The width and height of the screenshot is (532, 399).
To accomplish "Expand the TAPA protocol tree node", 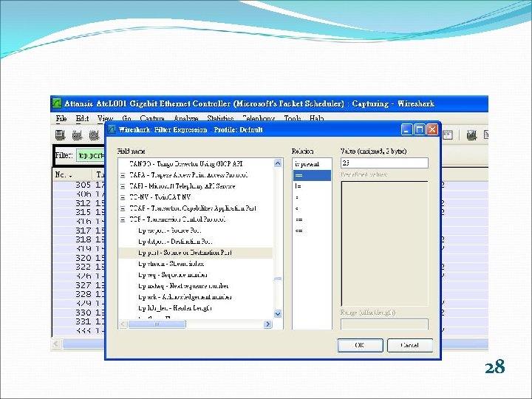I will point(123,175).
